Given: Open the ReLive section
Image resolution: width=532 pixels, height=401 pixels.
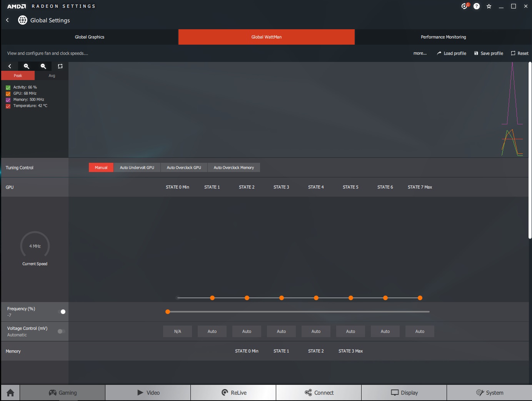Looking at the screenshot, I should coord(233,393).
